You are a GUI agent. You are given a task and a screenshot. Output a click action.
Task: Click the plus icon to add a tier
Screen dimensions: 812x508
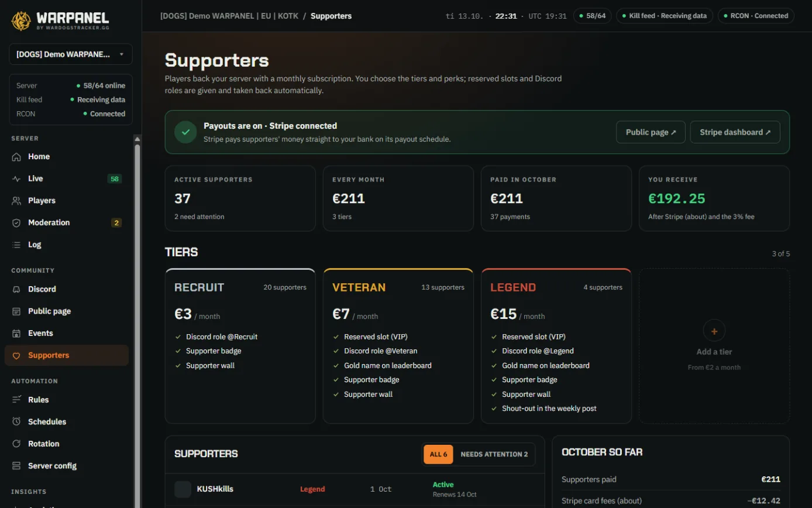point(714,331)
